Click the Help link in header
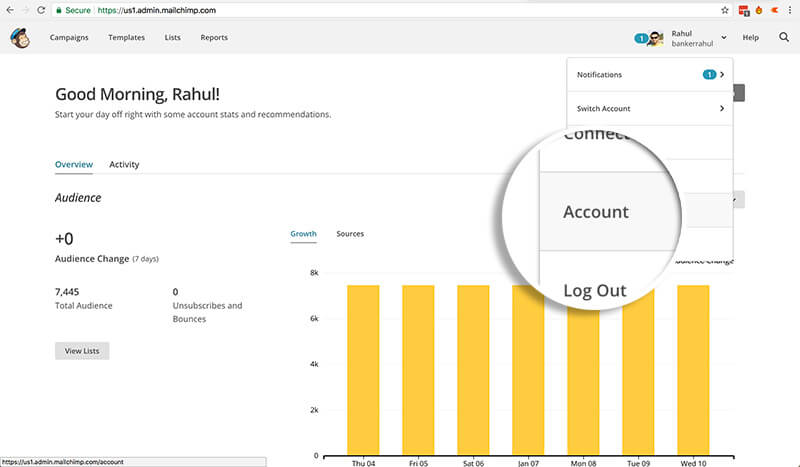800x467 pixels. click(751, 37)
